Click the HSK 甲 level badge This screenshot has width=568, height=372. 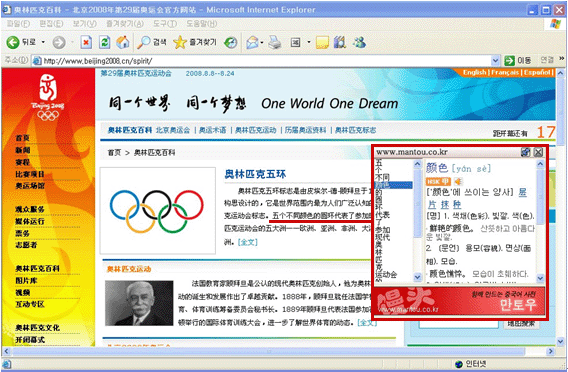click(438, 181)
